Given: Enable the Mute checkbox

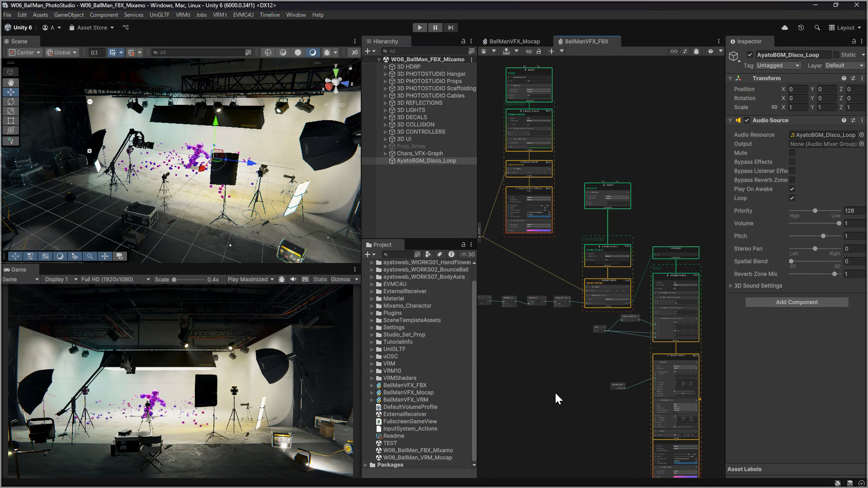Looking at the screenshot, I should 792,153.
